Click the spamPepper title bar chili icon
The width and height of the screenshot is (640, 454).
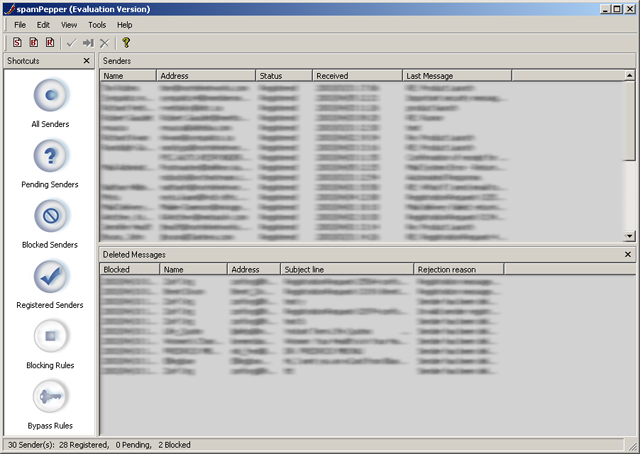click(11, 9)
